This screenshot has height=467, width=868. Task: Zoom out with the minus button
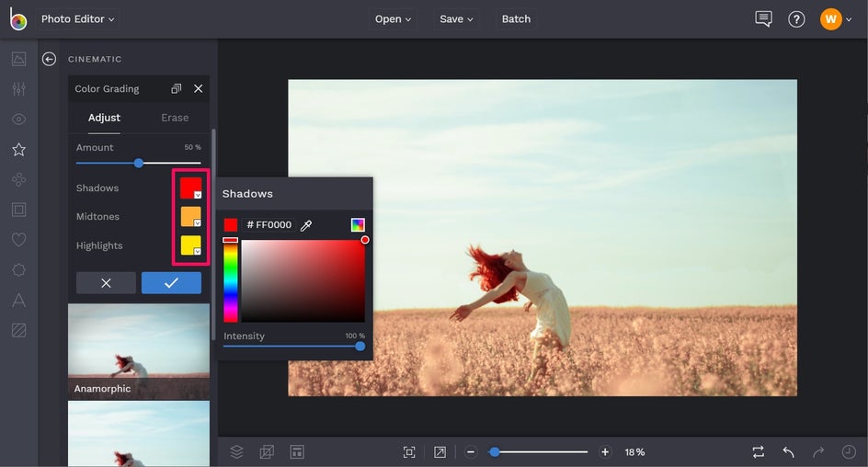(471, 452)
